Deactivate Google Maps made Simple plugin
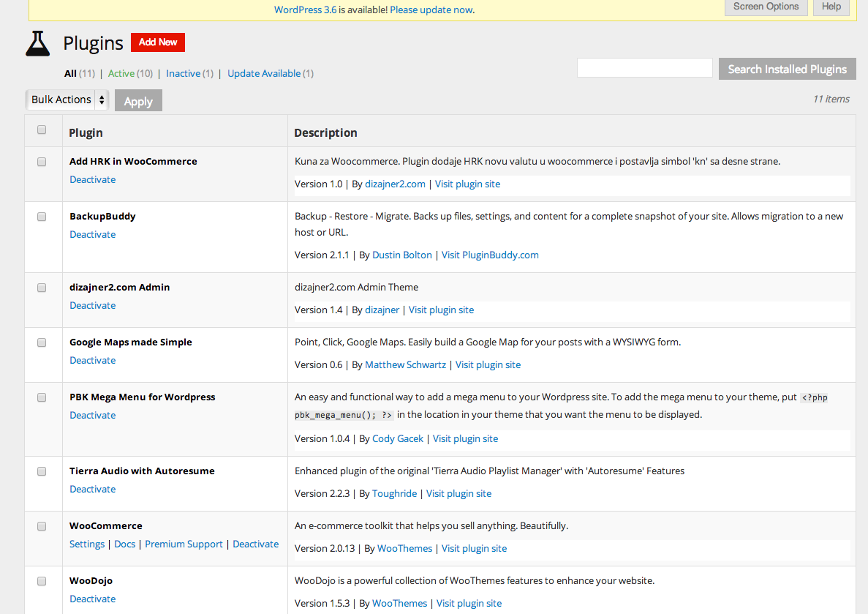Screen dimensions: 868x614 tap(92, 360)
